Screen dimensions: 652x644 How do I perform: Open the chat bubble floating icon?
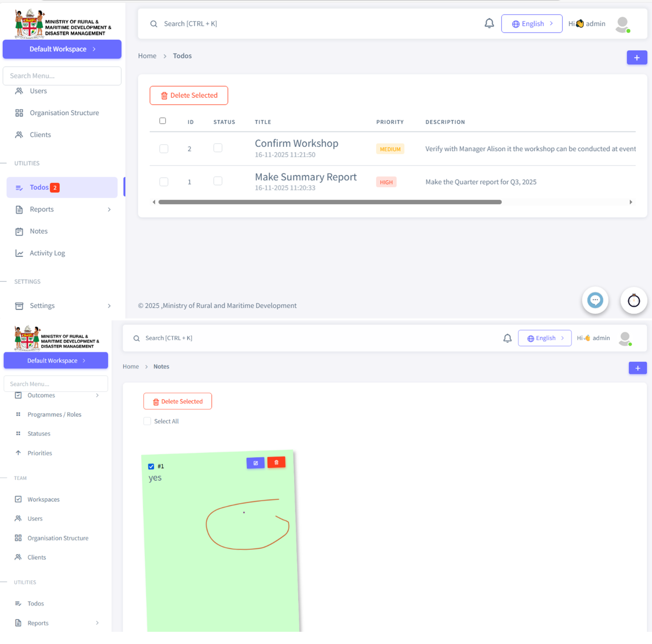pos(595,300)
